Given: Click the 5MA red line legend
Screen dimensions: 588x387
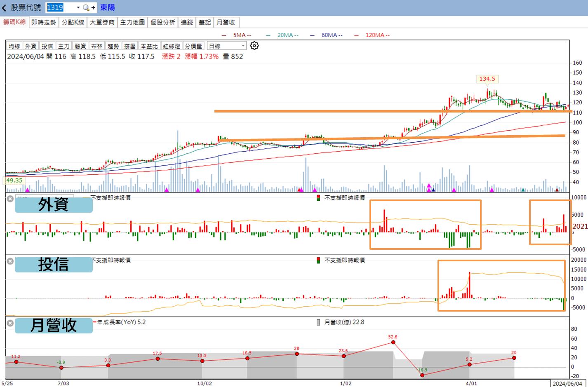Looking at the screenshot, I should (x=237, y=35).
